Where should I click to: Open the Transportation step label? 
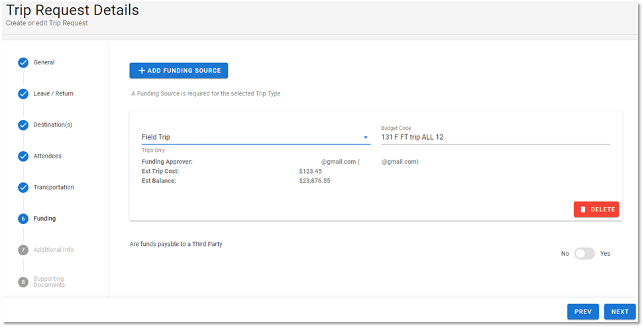(54, 188)
